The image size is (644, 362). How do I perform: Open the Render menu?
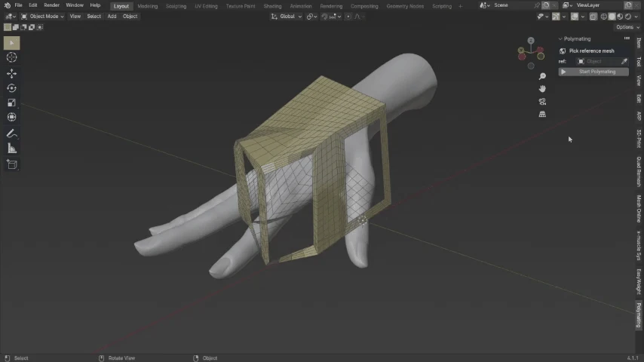[52, 5]
